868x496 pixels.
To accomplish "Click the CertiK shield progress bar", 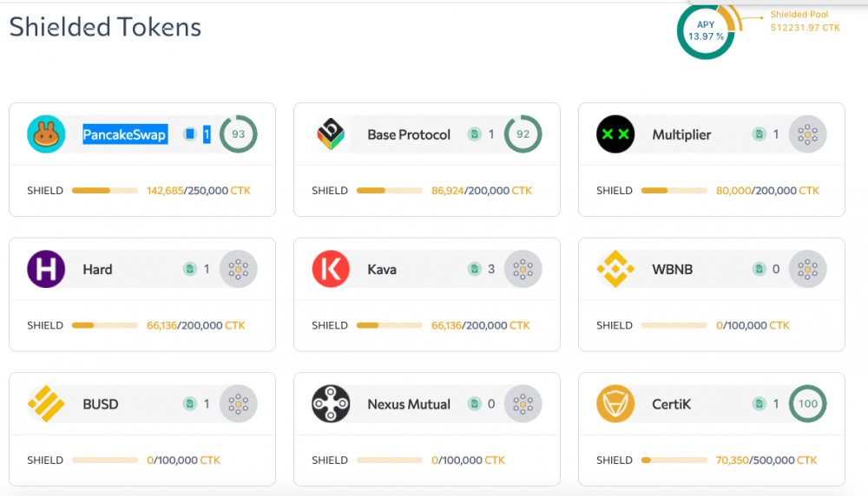I will (x=674, y=460).
